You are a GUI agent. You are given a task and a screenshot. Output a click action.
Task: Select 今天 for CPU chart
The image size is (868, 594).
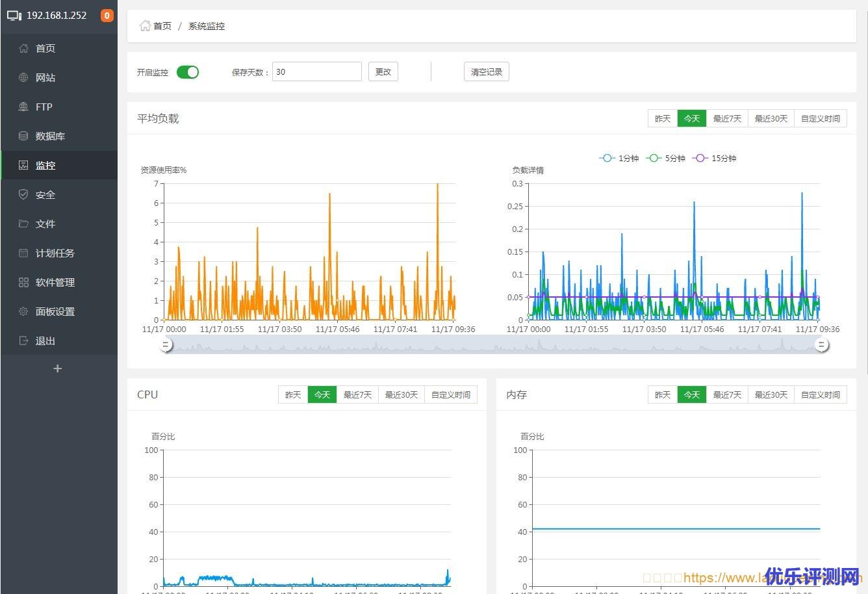(x=322, y=394)
